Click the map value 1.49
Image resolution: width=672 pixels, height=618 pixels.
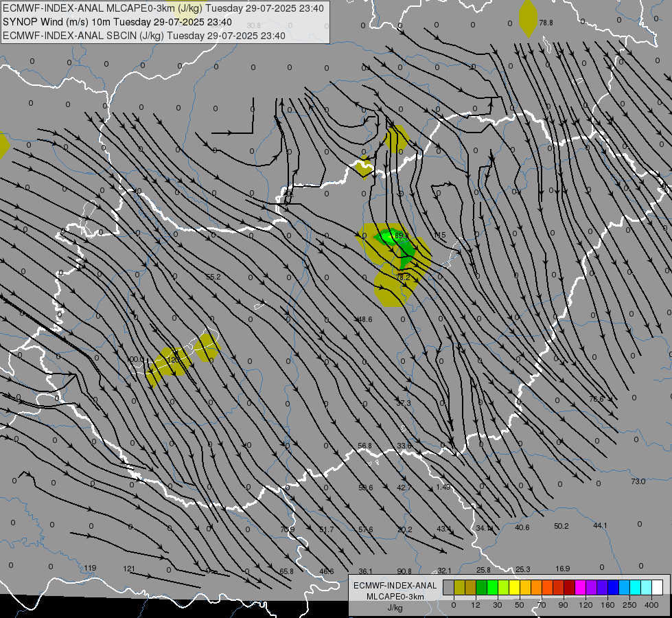tap(443, 487)
